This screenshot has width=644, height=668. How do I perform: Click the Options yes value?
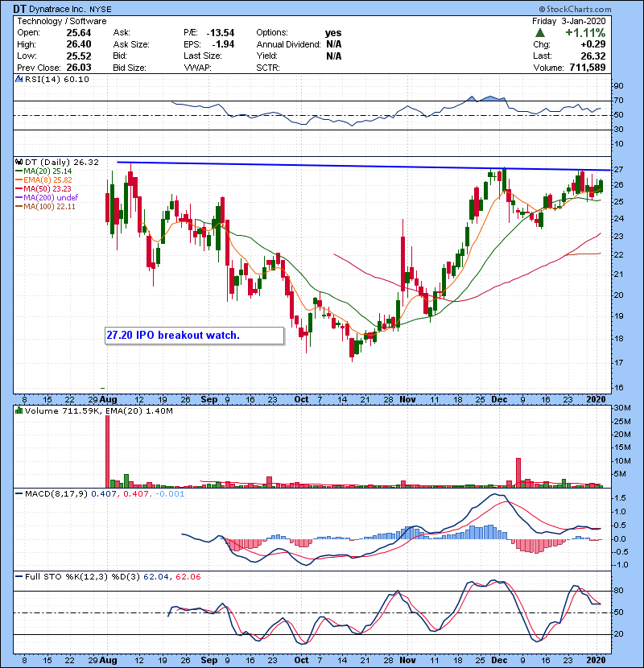click(x=333, y=33)
